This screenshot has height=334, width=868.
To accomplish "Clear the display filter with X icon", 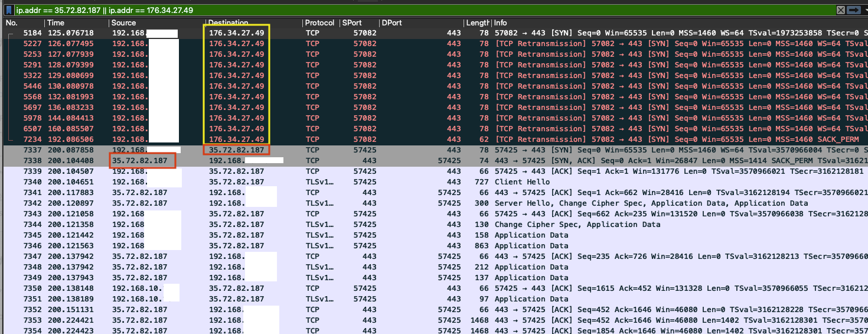I will pyautogui.click(x=840, y=11).
